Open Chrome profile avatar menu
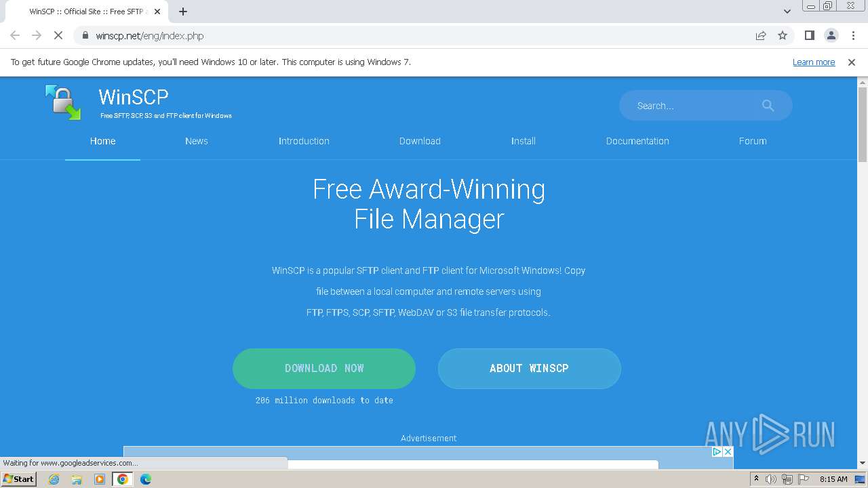This screenshot has height=488, width=868. 831,36
